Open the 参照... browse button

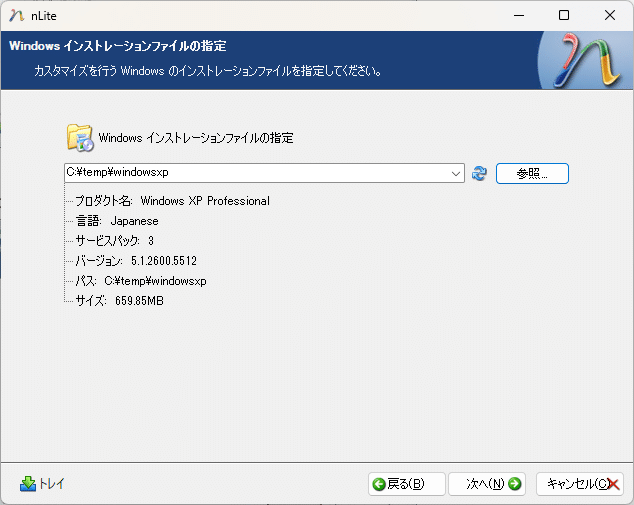click(x=532, y=173)
